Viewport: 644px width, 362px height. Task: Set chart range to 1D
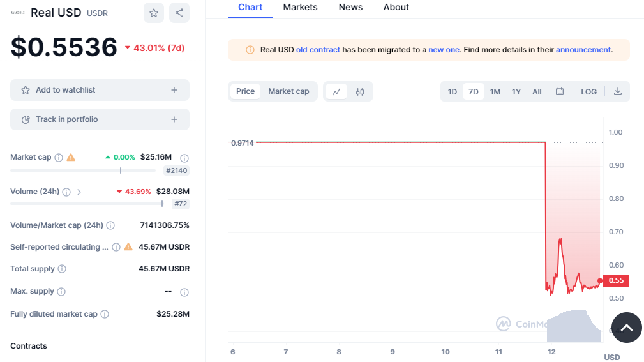452,92
